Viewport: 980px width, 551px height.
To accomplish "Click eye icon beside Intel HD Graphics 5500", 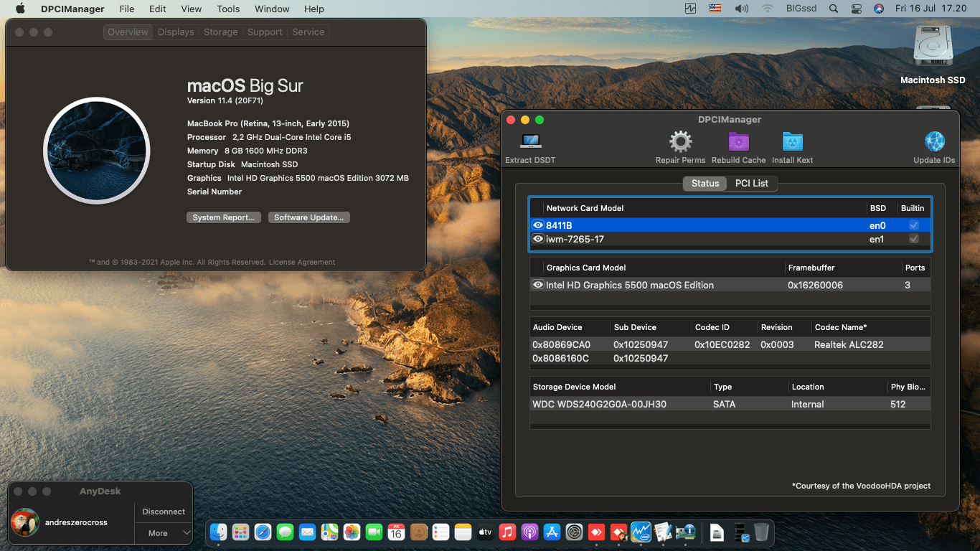I will [537, 285].
